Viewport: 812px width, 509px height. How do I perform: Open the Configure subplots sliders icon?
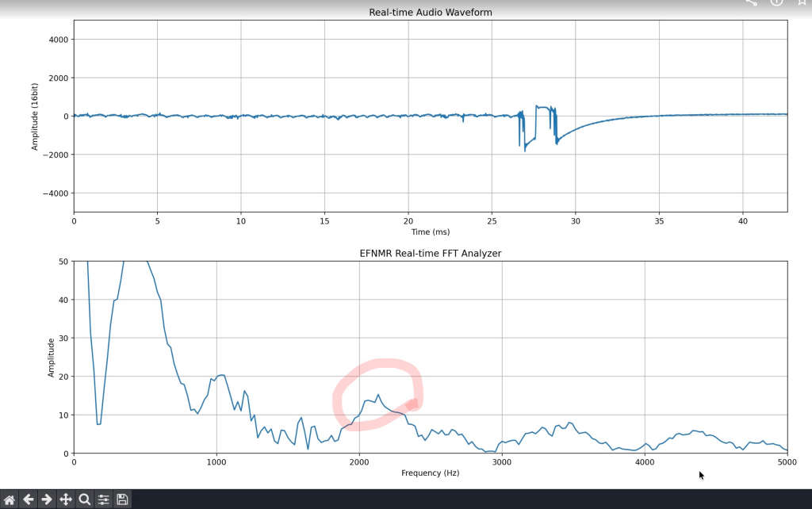point(104,499)
